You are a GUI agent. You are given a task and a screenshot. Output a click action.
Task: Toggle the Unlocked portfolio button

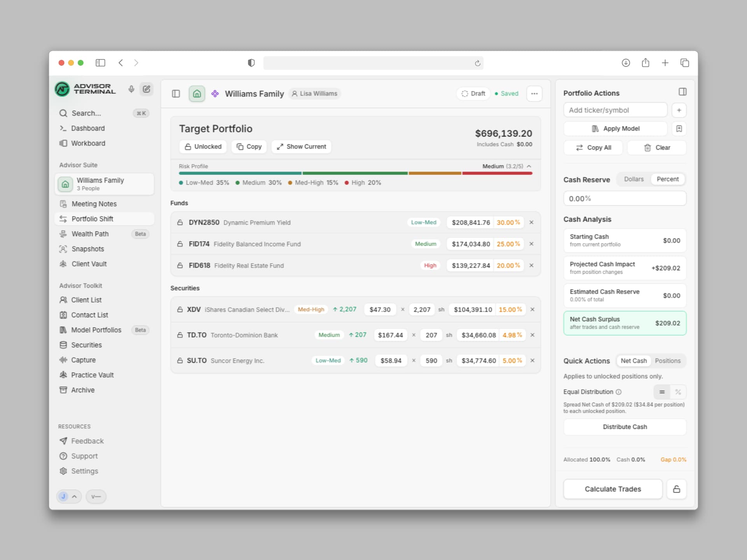203,147
